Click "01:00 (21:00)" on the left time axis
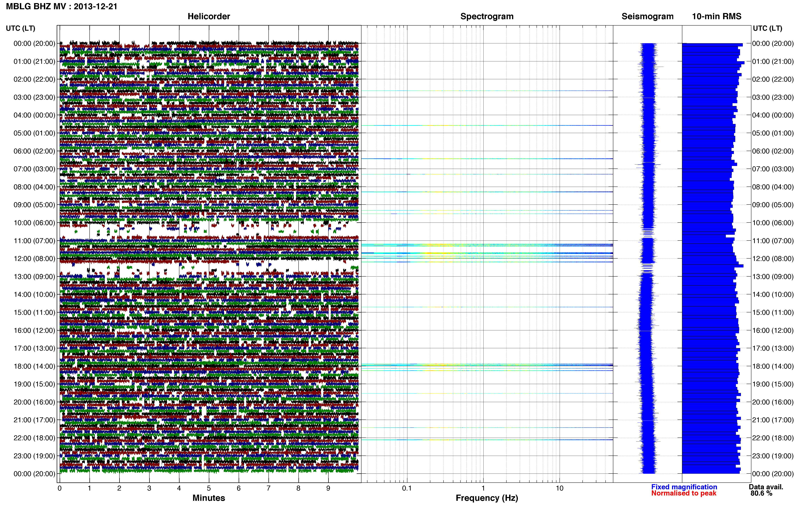Image resolution: width=812 pixels, height=508 pixels. tap(34, 62)
